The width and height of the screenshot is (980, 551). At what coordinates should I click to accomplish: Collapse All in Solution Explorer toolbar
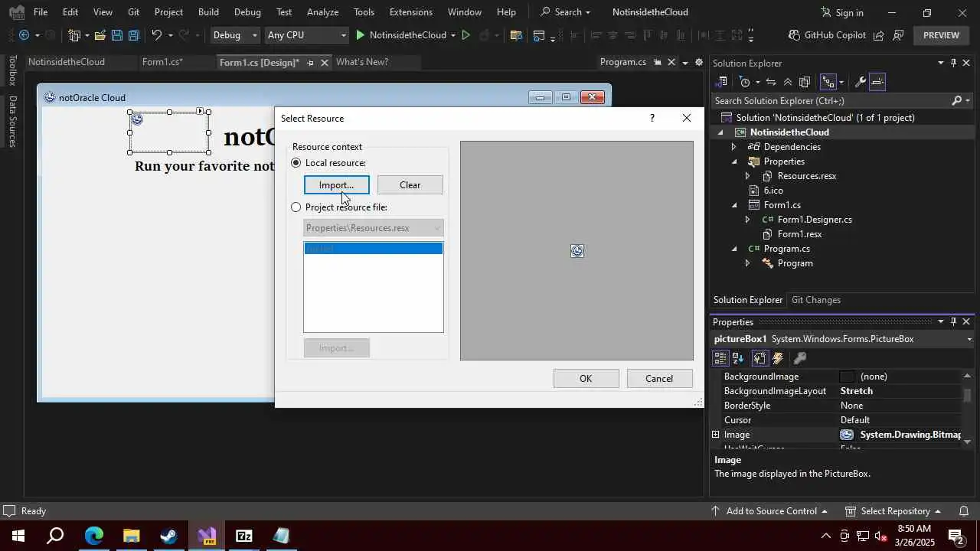[788, 82]
